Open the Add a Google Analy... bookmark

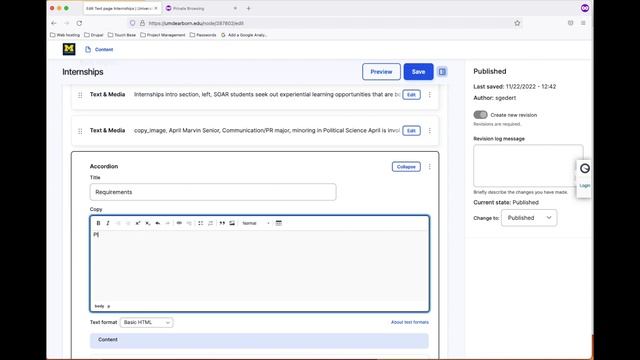(244, 35)
